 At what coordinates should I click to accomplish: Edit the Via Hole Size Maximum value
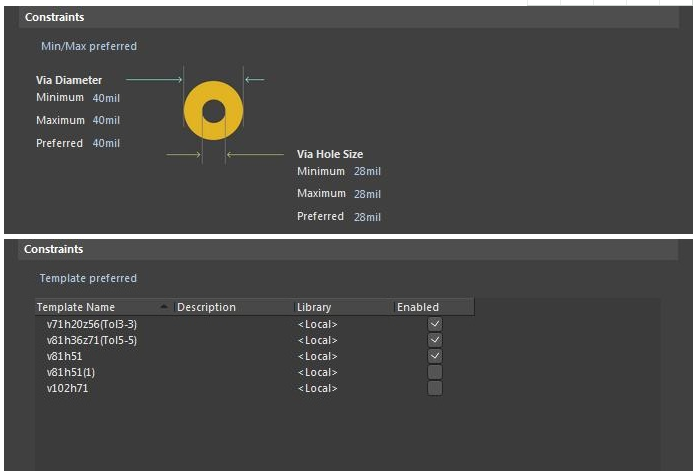pos(367,194)
